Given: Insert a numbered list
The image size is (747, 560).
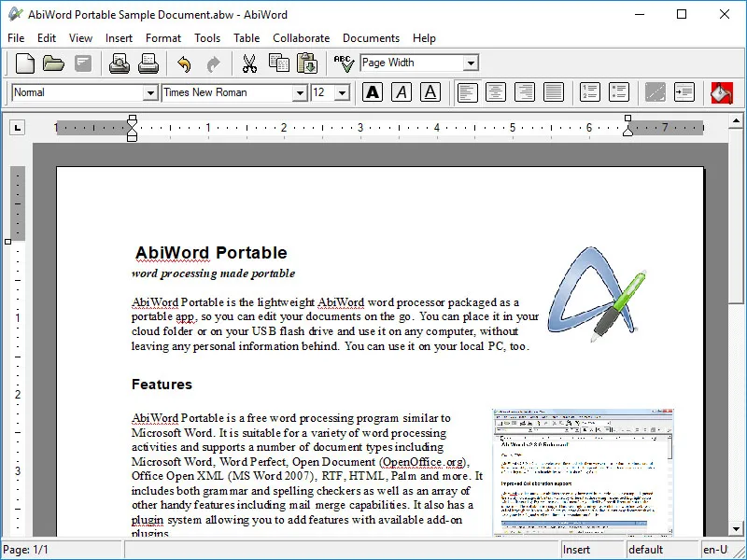Looking at the screenshot, I should (x=590, y=92).
